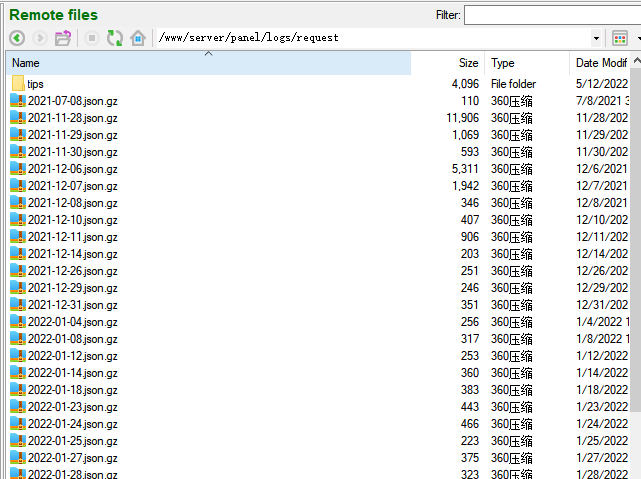Open the view options dropdown arrow
Screen dimensions: 641x479
(x=637, y=38)
